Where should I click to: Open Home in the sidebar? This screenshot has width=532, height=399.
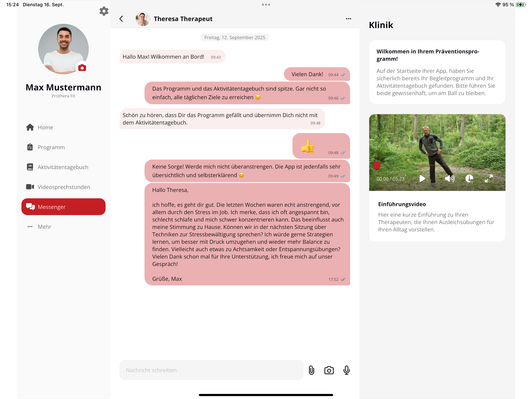[x=63, y=127]
